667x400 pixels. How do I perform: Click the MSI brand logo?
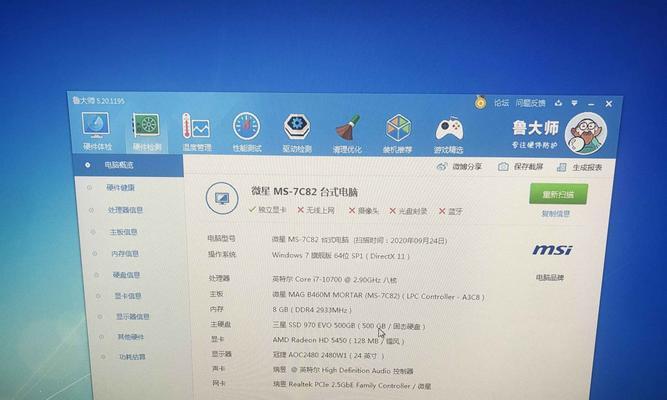(552, 250)
